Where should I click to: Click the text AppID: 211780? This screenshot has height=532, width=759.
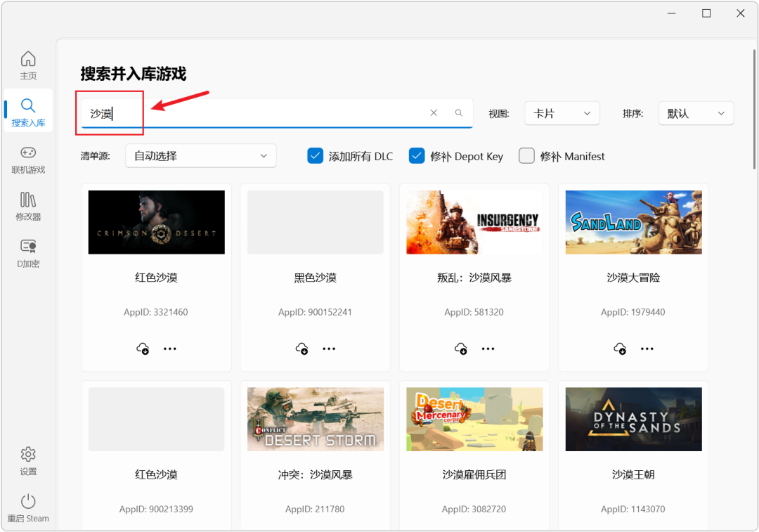pyautogui.click(x=315, y=510)
